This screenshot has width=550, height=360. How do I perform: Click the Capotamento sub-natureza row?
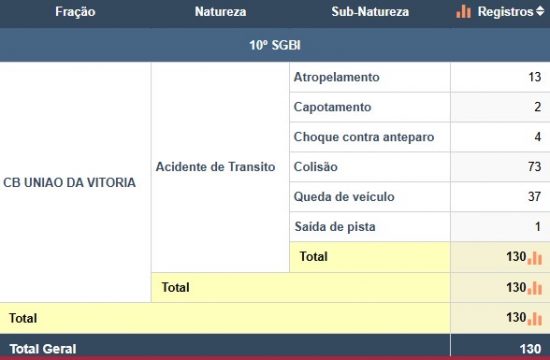point(420,107)
